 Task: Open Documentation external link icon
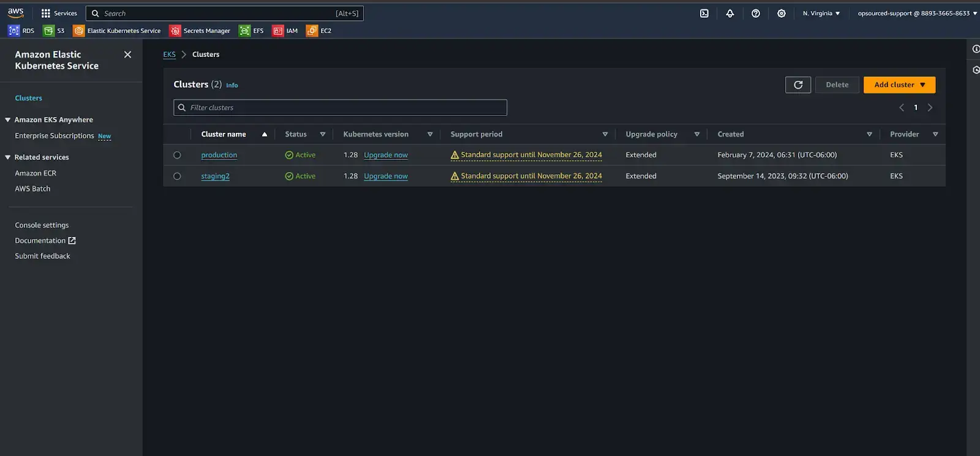pyautogui.click(x=72, y=241)
